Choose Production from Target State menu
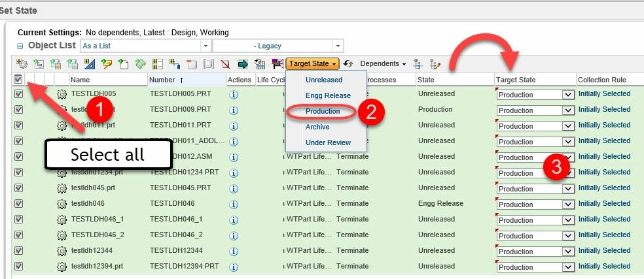The width and height of the screenshot is (644, 279). point(323,111)
